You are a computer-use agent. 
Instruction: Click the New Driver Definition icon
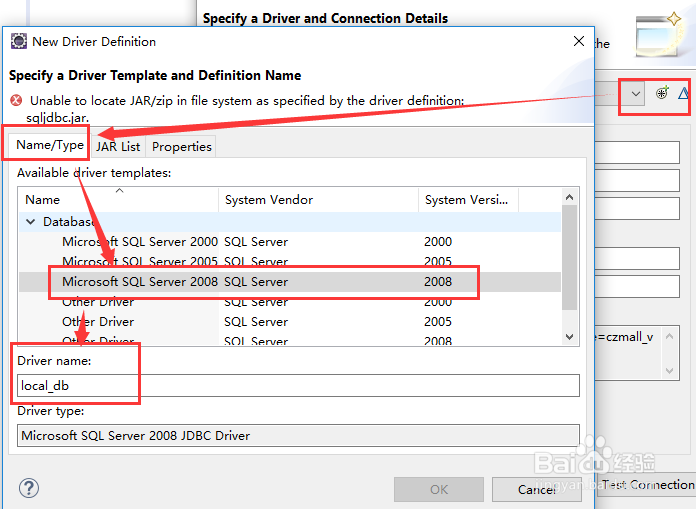tap(662, 94)
